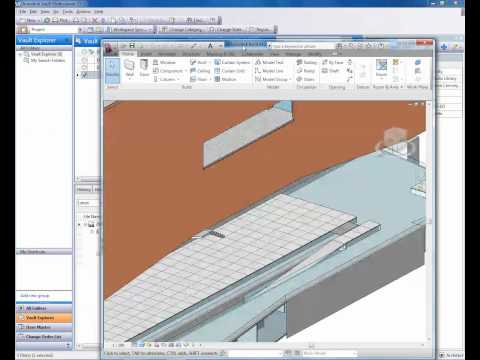Open the Revit application menu button
This screenshot has height=360, width=480.
coord(110,49)
